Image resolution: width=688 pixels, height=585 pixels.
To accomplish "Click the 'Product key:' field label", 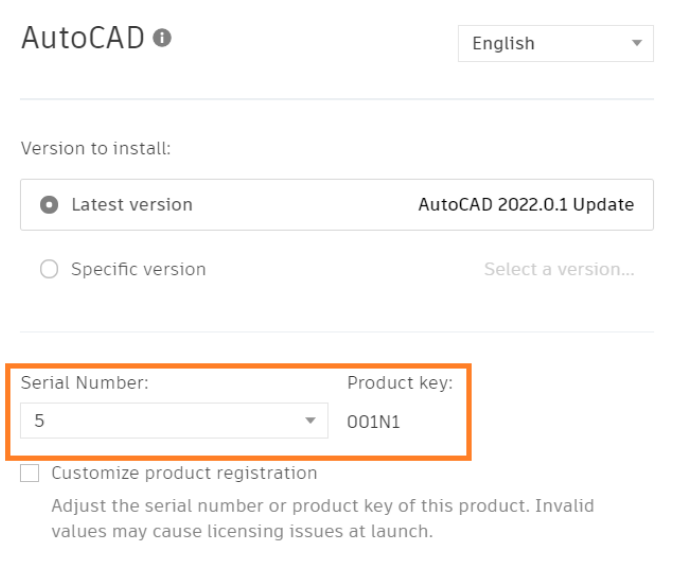I will point(399,383).
